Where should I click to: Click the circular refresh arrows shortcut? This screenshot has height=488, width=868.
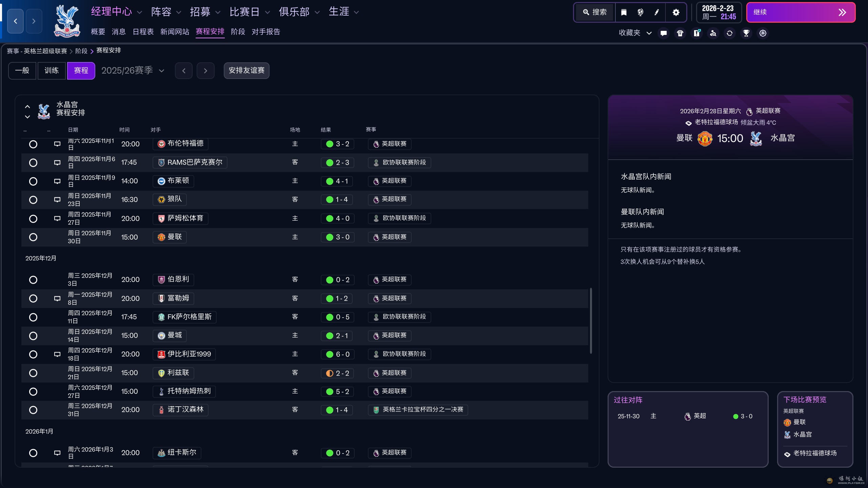tap(730, 33)
